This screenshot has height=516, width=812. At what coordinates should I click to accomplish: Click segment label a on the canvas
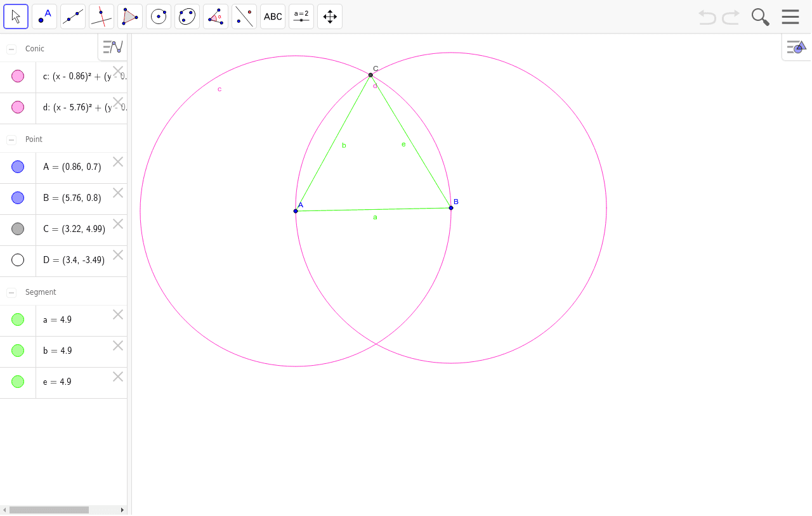(375, 217)
